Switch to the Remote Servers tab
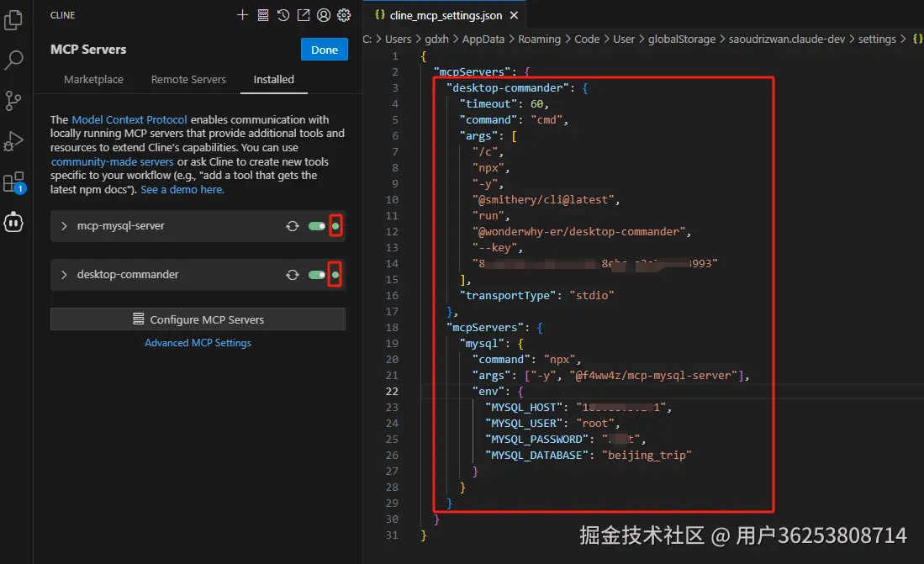Screen dimensions: 924x564 (188, 80)
